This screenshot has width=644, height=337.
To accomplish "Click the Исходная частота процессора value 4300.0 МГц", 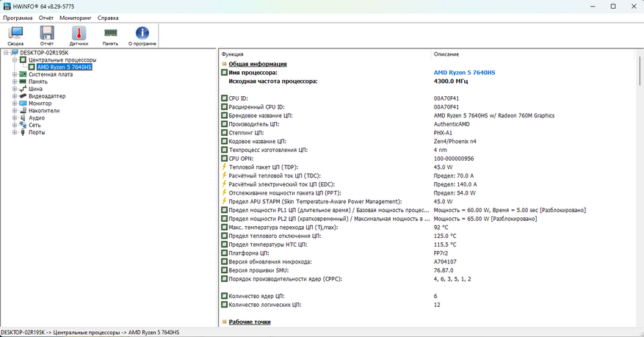I will 451,81.
